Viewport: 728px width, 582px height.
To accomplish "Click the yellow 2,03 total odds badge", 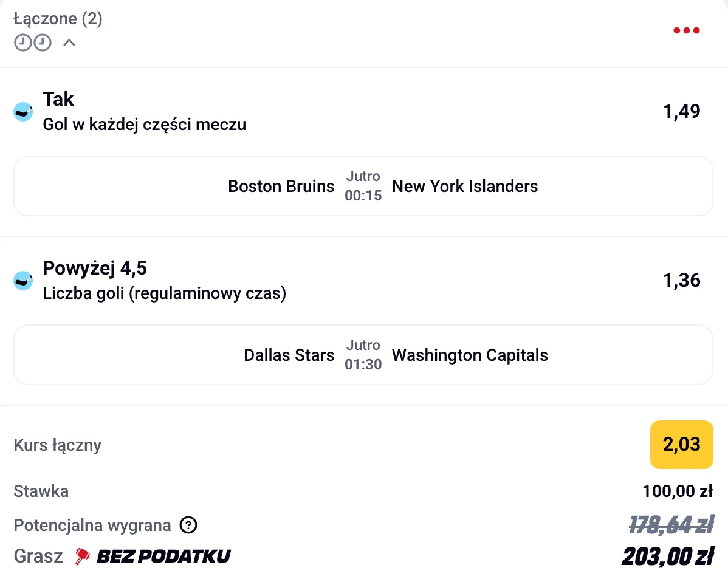I will pos(681,445).
